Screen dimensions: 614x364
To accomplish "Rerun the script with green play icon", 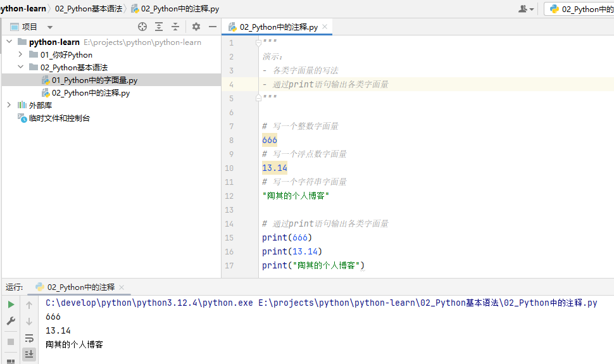I will point(11,304).
